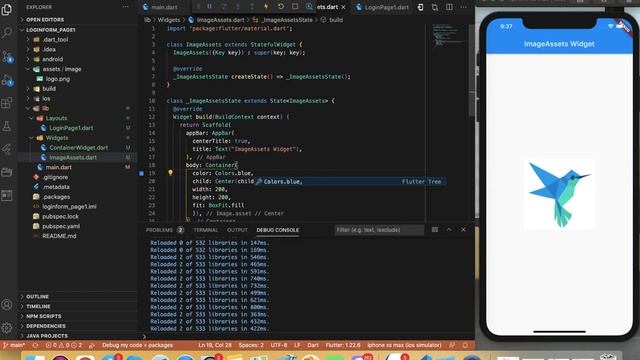Click the iphone xs max device selector

pos(404,345)
